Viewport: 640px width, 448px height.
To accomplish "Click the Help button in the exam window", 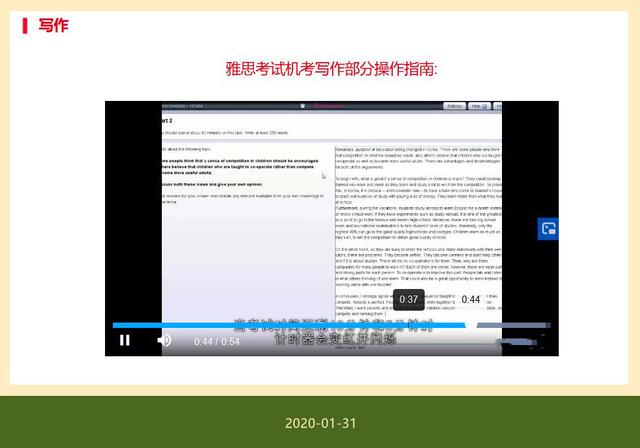I will point(479,106).
